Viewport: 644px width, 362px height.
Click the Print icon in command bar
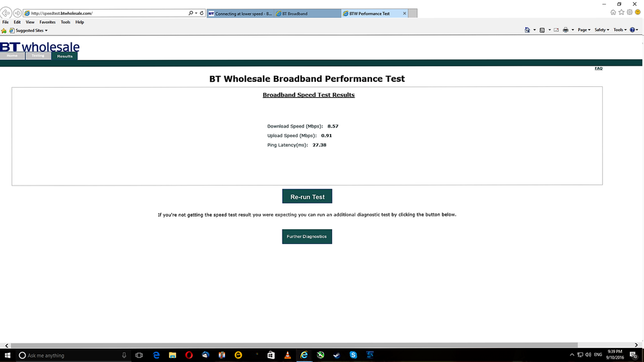point(565,30)
